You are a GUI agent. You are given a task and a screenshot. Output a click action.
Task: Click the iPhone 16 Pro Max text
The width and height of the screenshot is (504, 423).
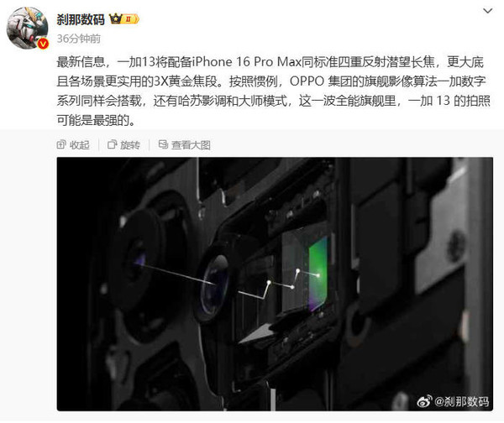pyautogui.click(x=246, y=61)
